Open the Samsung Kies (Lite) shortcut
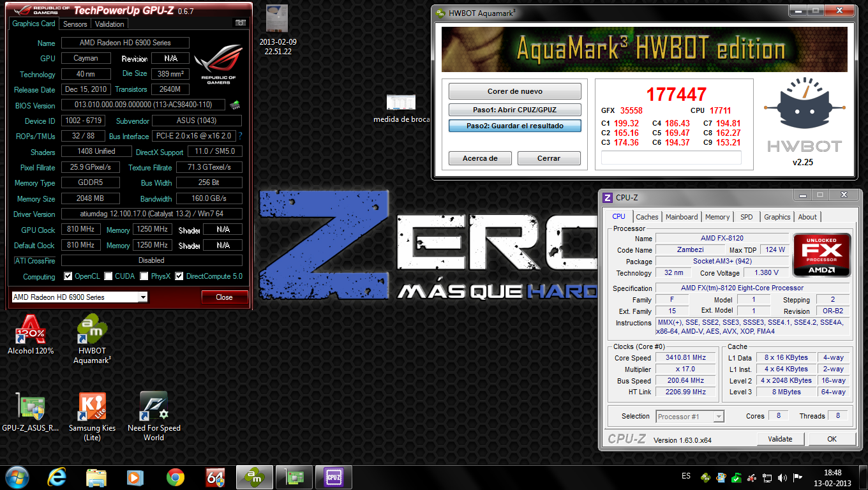Screen dimensions: 868x490 pyautogui.click(x=93, y=416)
